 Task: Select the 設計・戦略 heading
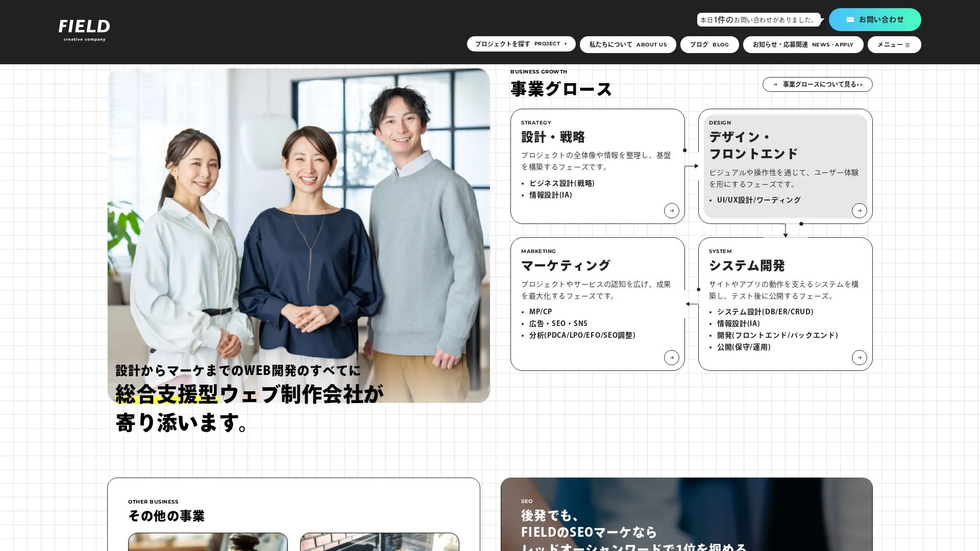coord(553,137)
